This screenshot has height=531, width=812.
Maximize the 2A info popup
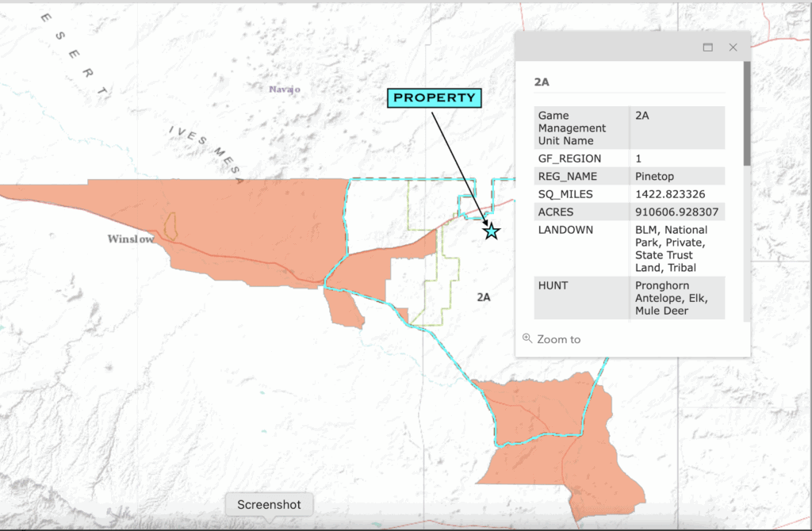coord(707,48)
